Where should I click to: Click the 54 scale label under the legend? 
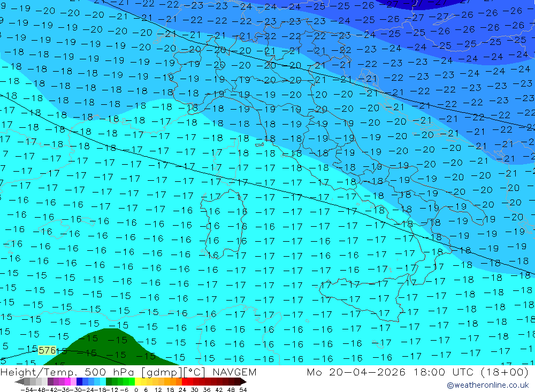[243, 390]
